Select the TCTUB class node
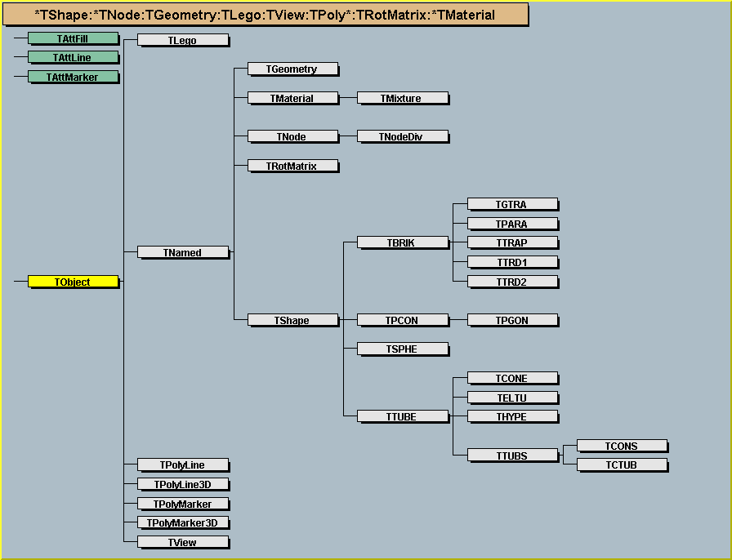The image size is (732, 560). point(621,465)
